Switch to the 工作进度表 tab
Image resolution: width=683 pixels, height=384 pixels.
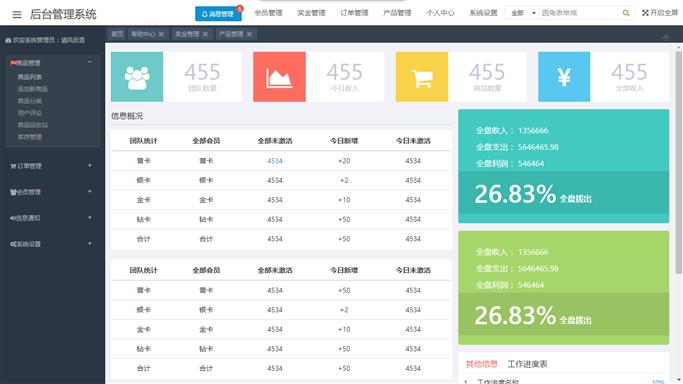(x=527, y=364)
